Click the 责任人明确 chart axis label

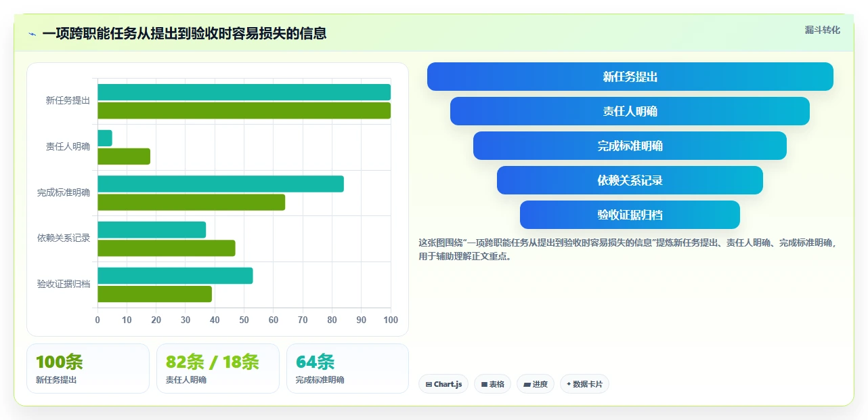point(68,146)
